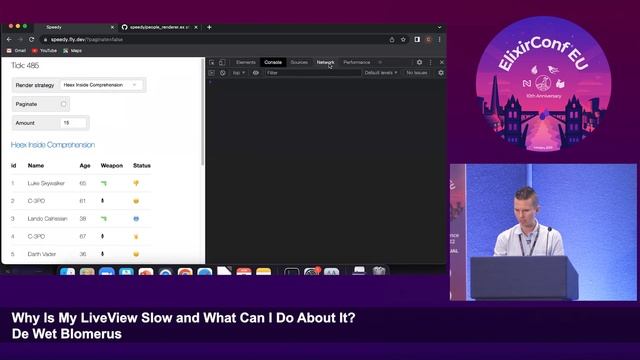Close the Speedy browser tab
The image size is (640, 360).
click(x=112, y=27)
